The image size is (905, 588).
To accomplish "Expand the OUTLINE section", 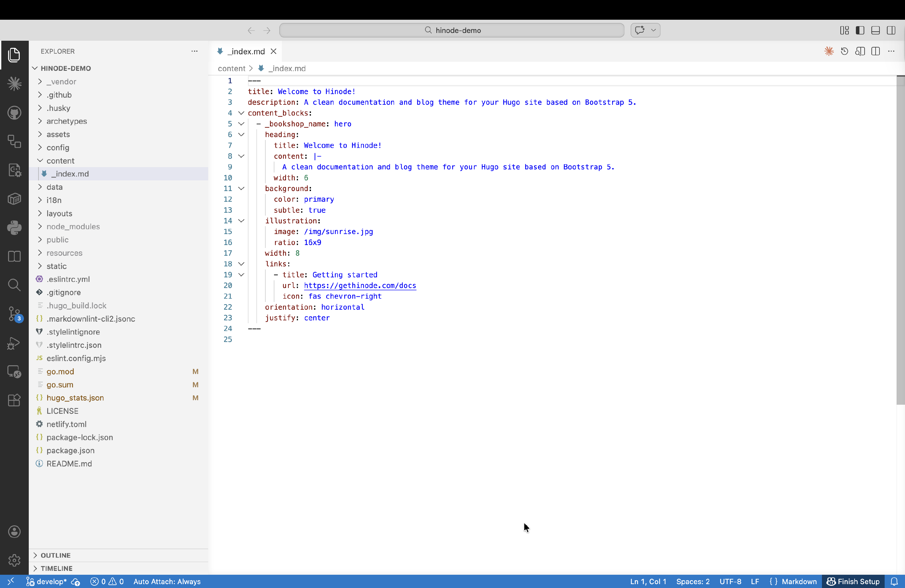I will 56,555.
